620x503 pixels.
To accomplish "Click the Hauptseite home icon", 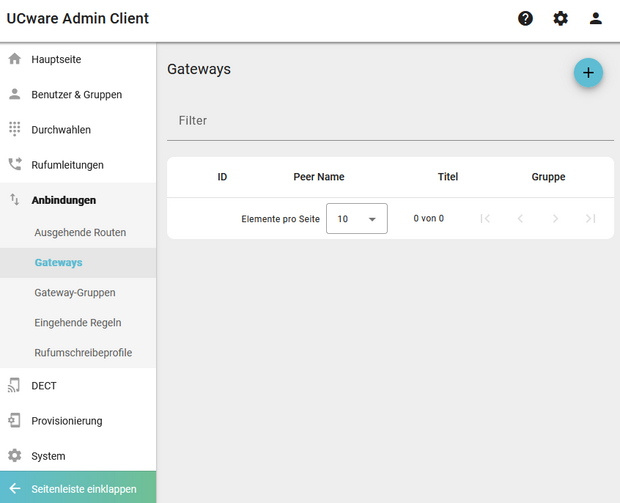I will (x=15, y=59).
